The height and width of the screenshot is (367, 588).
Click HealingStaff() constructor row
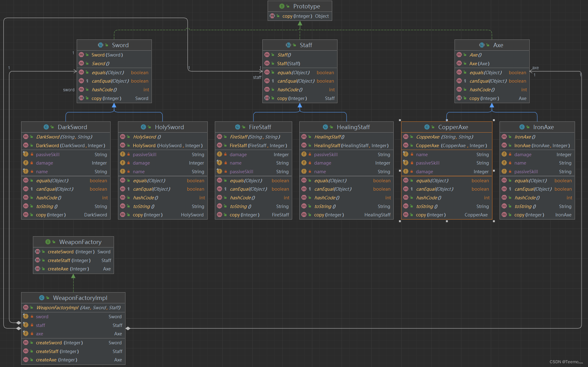point(346,137)
